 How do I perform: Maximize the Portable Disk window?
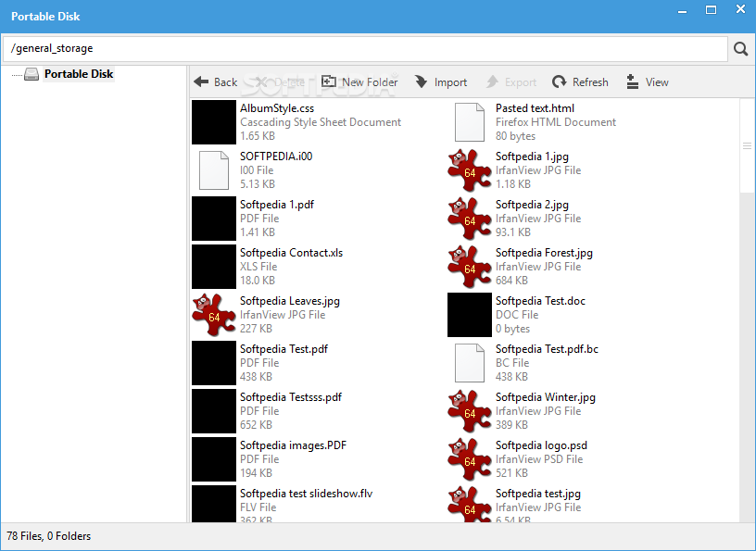[x=711, y=9]
